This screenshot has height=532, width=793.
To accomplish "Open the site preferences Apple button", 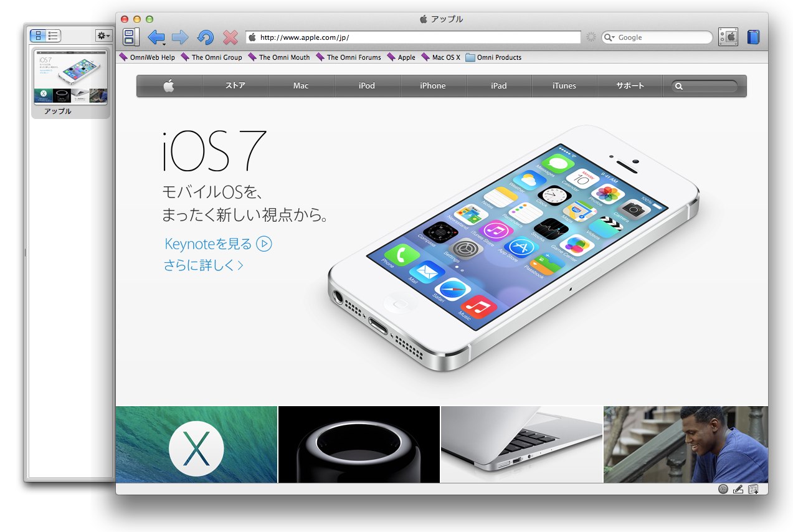I will point(728,37).
